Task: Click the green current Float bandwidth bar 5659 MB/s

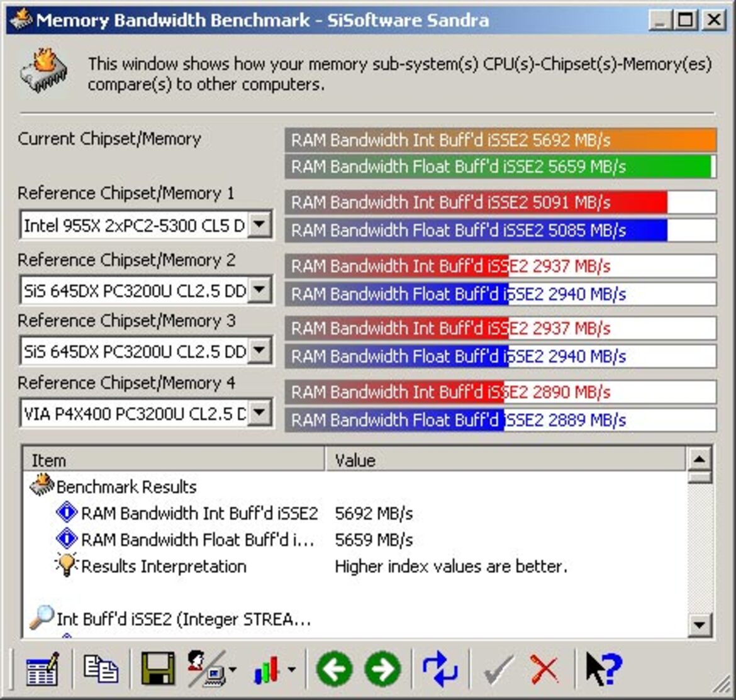Action: pyautogui.click(x=500, y=167)
